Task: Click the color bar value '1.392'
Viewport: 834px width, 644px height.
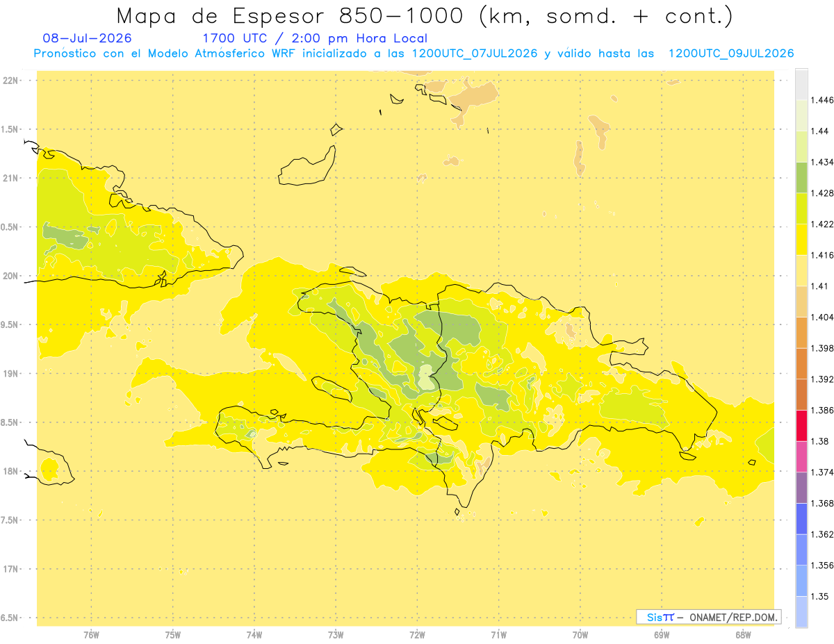Action: pyautogui.click(x=822, y=379)
